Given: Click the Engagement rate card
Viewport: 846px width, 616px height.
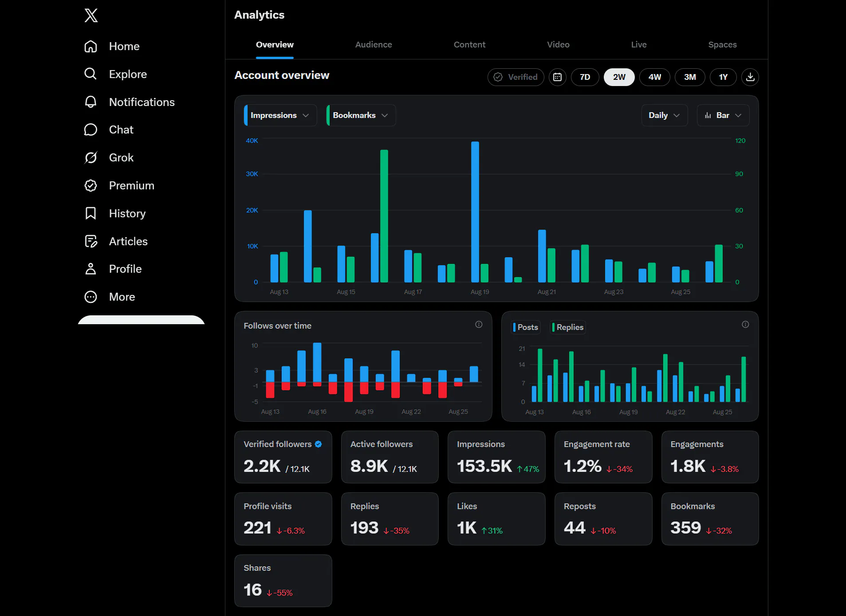Looking at the screenshot, I should (x=603, y=457).
